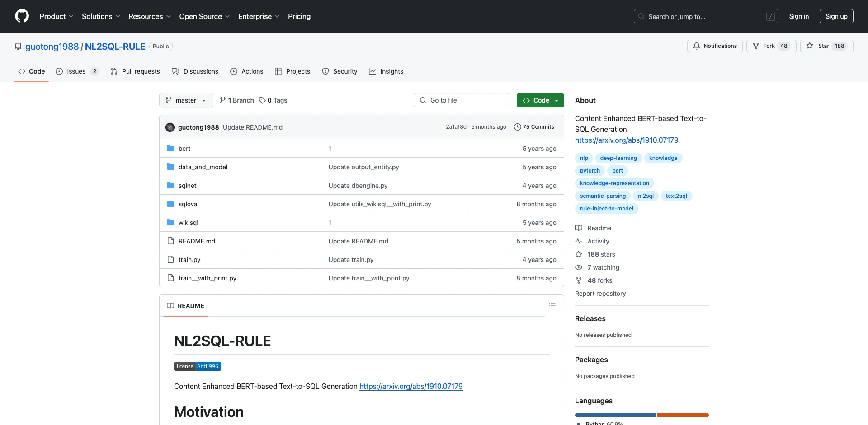Click the pytorch topic tag

[590, 171]
